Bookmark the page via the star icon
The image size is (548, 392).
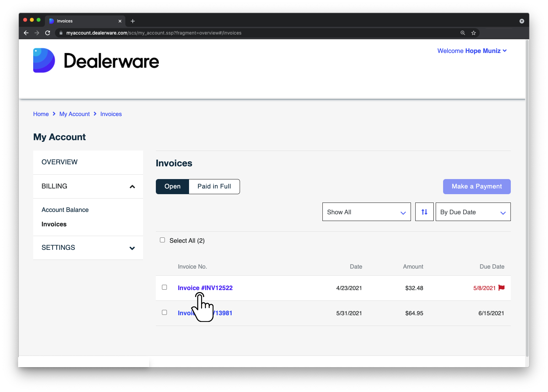[x=474, y=33]
